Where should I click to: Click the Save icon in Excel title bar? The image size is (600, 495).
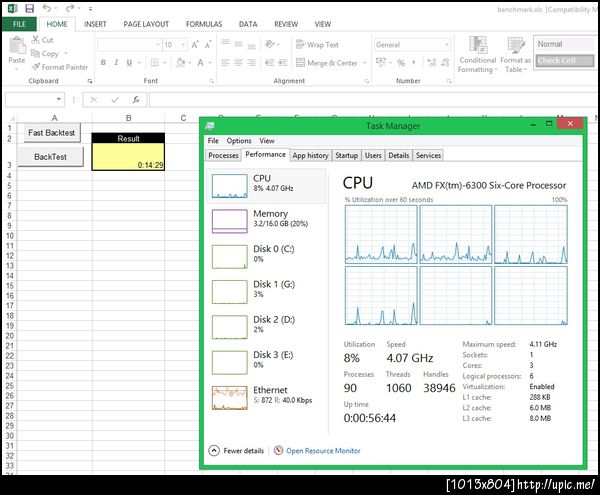pyautogui.click(x=29, y=8)
